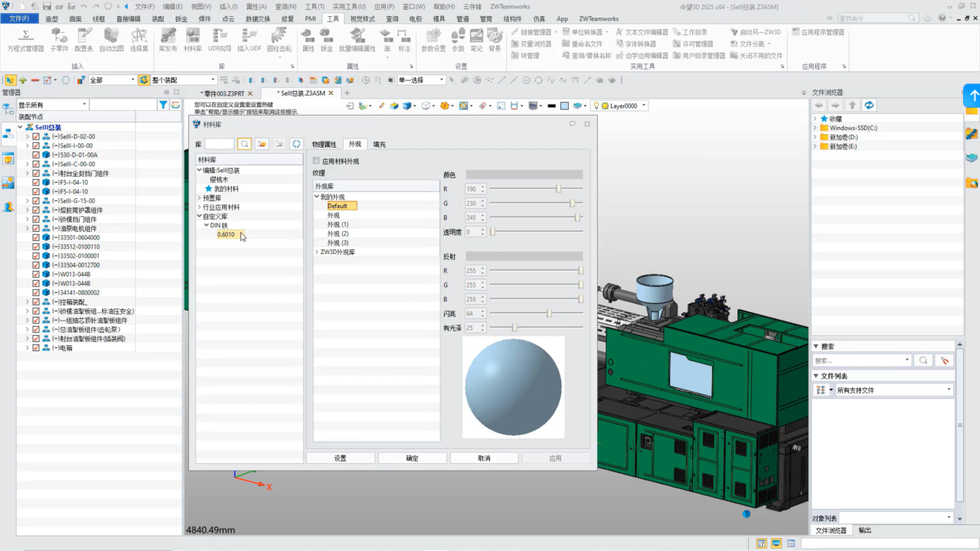980x551 pixels.
Task: Click the 背景 background icon
Action: pos(495,40)
